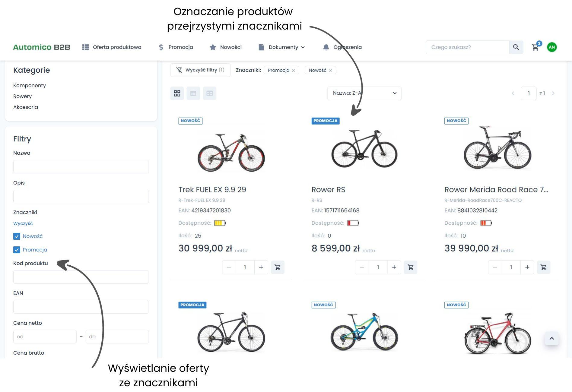Click the Wyczyść filtry button
The image size is (572, 392).
coord(200,70)
